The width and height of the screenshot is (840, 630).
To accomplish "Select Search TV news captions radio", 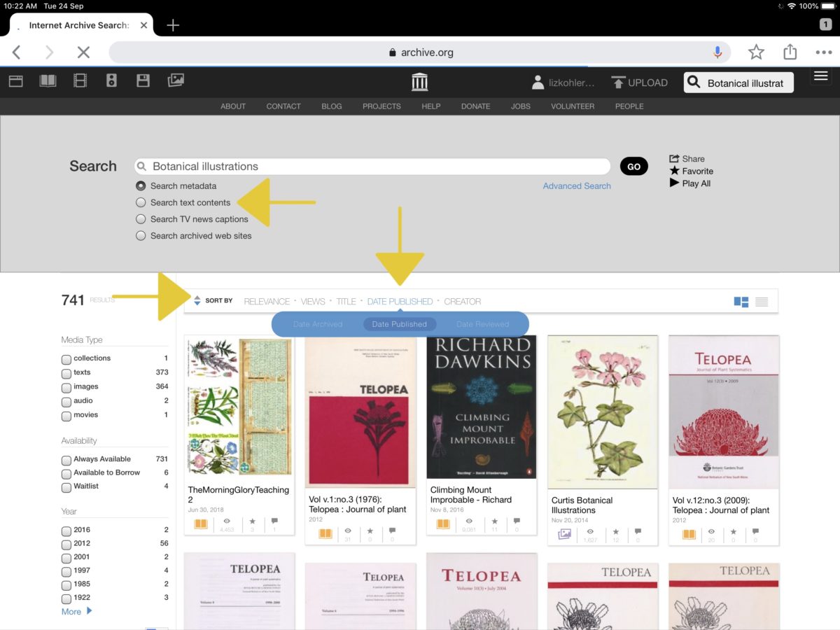I will (x=141, y=219).
